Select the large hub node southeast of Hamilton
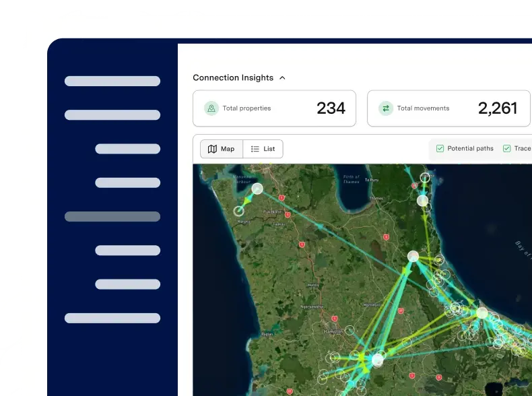The image size is (532, 396). click(x=377, y=360)
